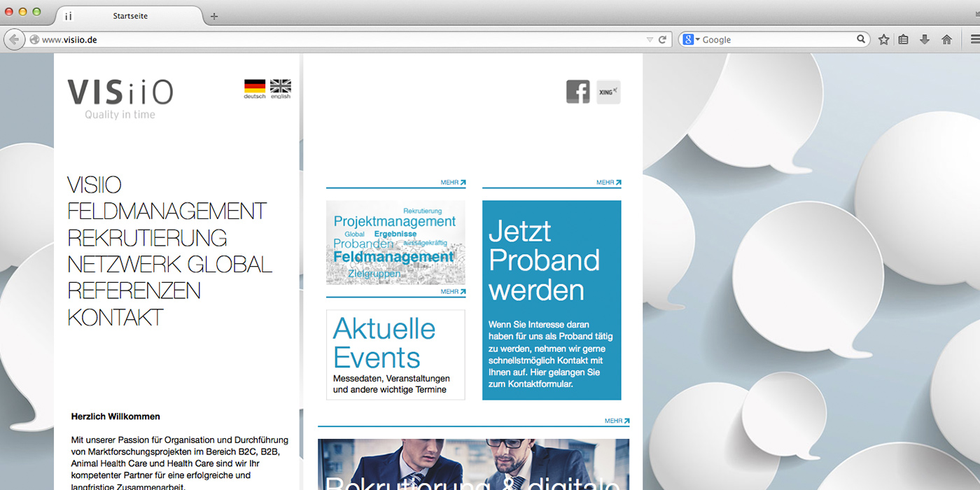The image size is (980, 490).
Task: Follow the MEHR link above the Rekrutierung banner
Action: 617,421
